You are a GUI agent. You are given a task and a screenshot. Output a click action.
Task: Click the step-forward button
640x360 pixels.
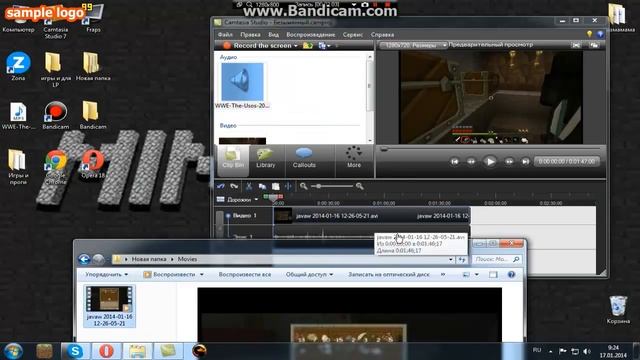click(x=509, y=162)
